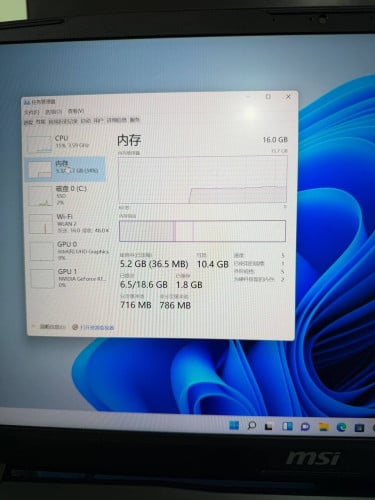Open the Widgets panel from taskbar
This screenshot has height=500, width=375.
click(x=287, y=427)
